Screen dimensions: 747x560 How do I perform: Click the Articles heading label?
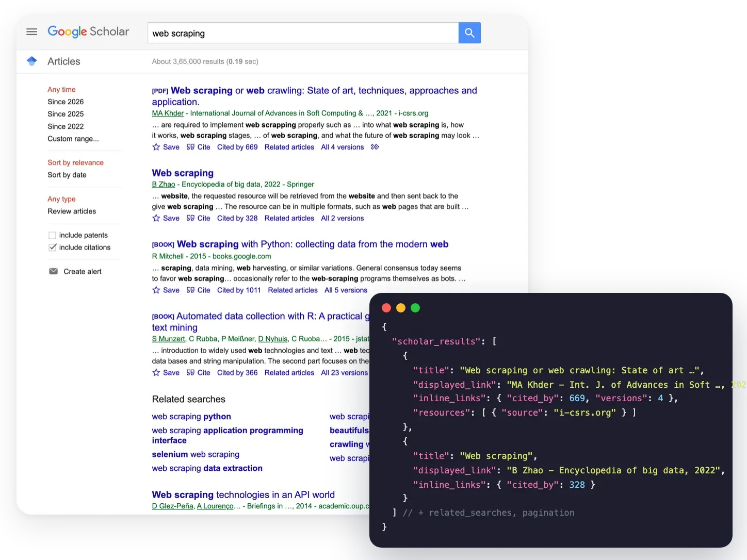(x=64, y=61)
